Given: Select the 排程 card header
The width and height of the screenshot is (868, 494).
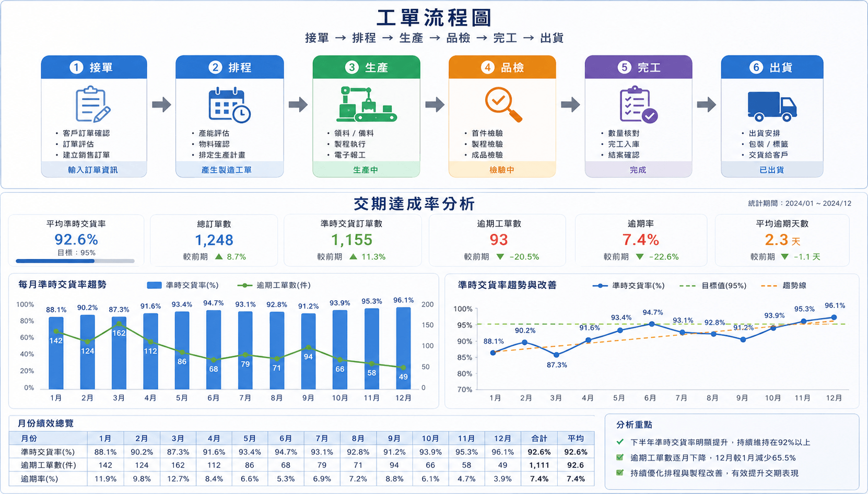Looking at the screenshot, I should tap(230, 67).
